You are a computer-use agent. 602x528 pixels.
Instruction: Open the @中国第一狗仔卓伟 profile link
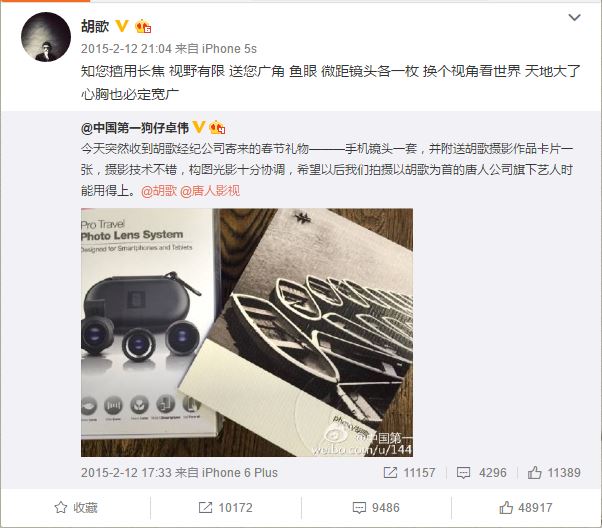tap(135, 128)
